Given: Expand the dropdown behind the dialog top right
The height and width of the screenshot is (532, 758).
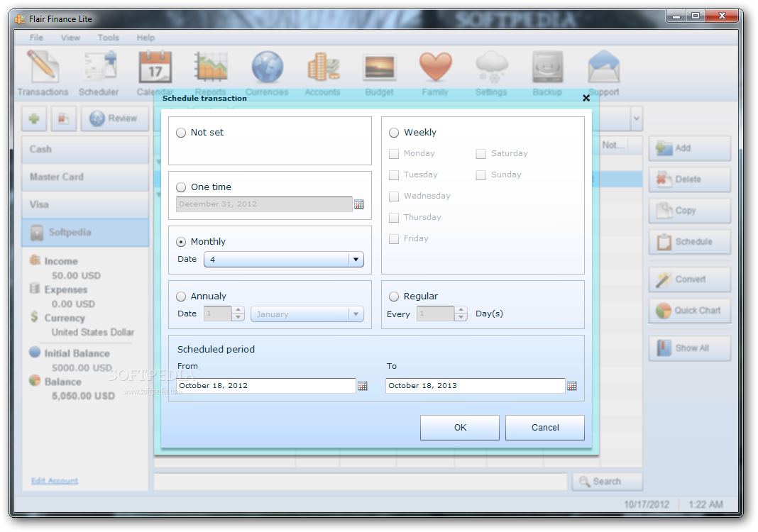Looking at the screenshot, I should [x=637, y=118].
